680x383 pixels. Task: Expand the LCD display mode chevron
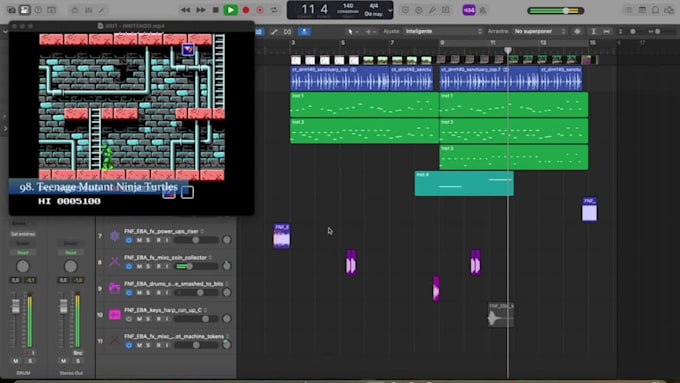point(389,10)
